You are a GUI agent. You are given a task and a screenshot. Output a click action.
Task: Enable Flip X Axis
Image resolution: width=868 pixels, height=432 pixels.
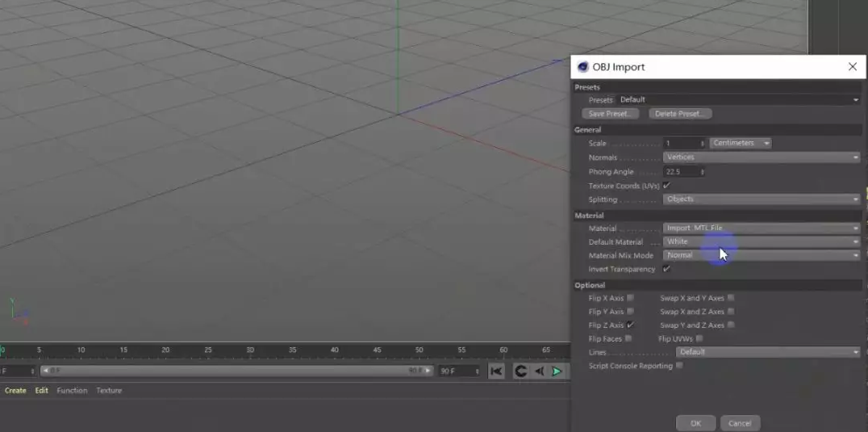(x=630, y=298)
